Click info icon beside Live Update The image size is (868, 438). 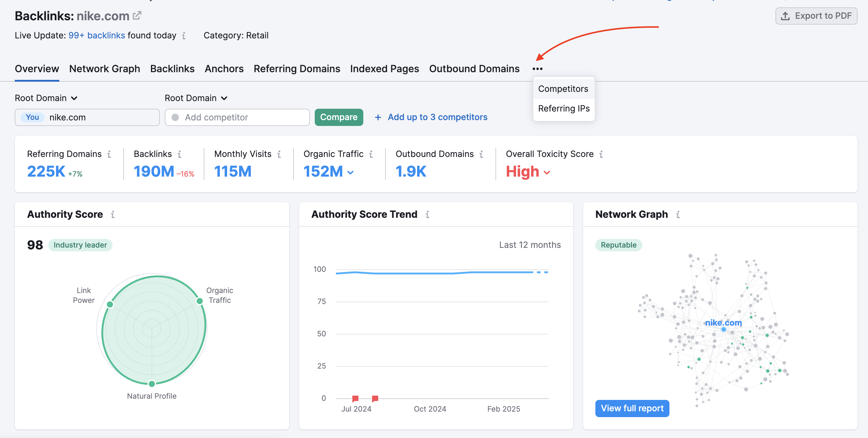(184, 36)
